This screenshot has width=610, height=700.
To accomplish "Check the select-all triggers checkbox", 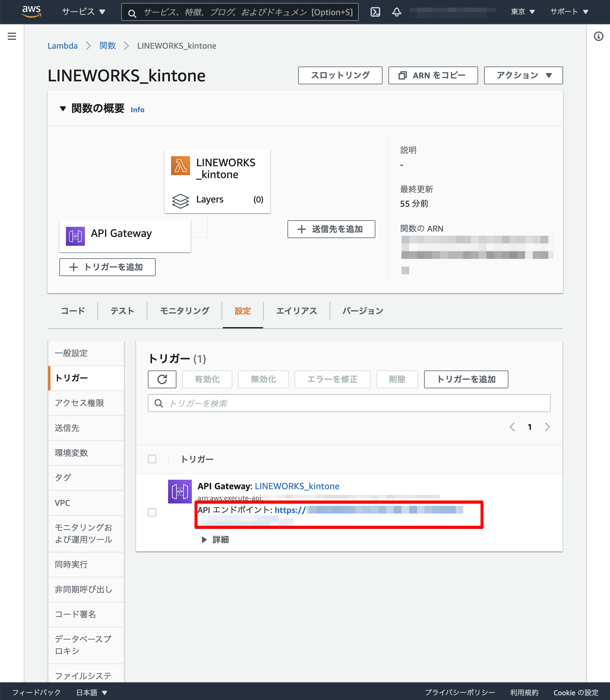I will point(152,459).
